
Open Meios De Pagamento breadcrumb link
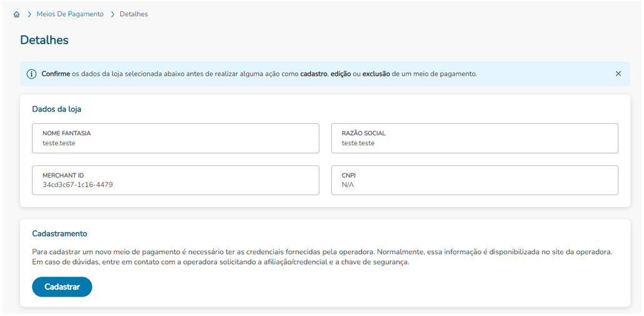click(70, 14)
